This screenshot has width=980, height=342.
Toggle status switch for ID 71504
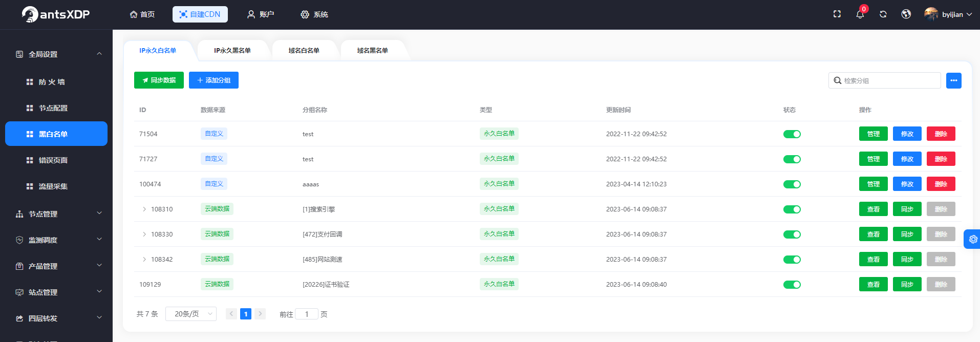click(x=792, y=134)
